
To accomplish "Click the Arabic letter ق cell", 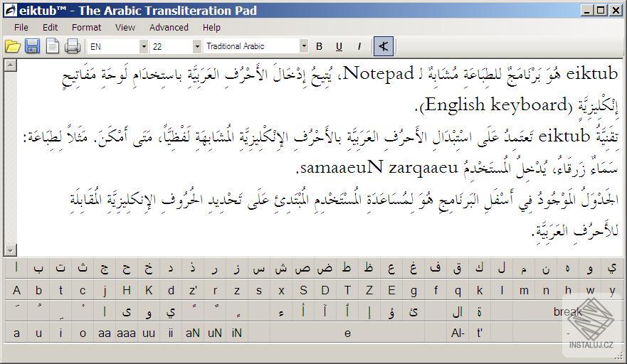I will (x=458, y=268).
